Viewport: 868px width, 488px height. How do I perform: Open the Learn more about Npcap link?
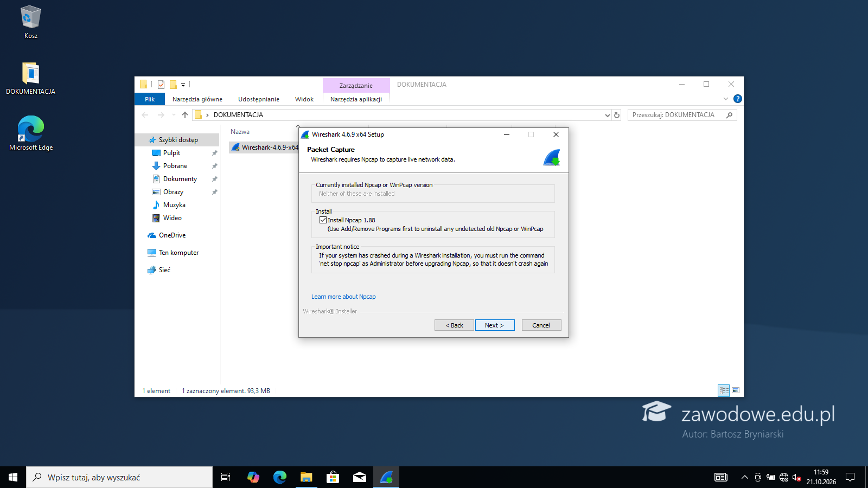click(x=343, y=297)
